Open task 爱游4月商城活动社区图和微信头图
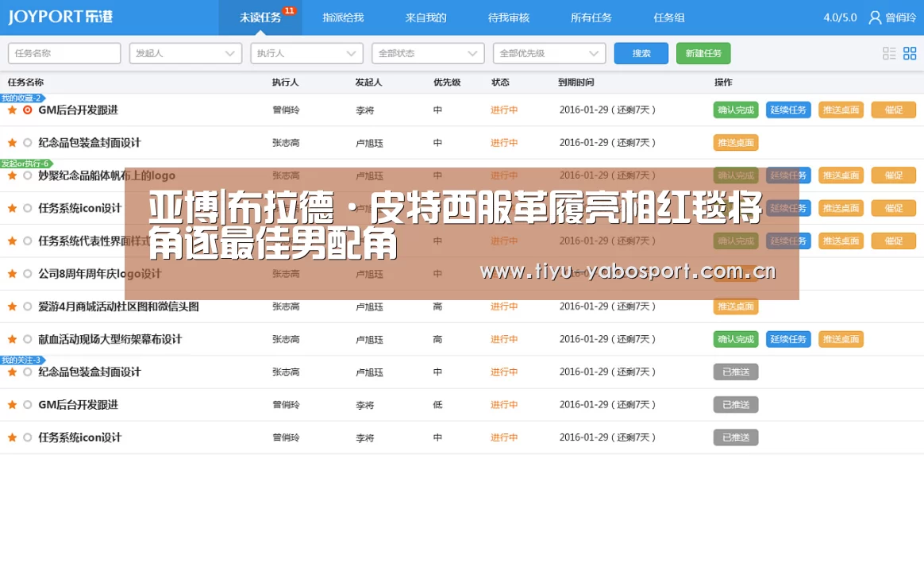The image size is (924, 578). pos(118,306)
